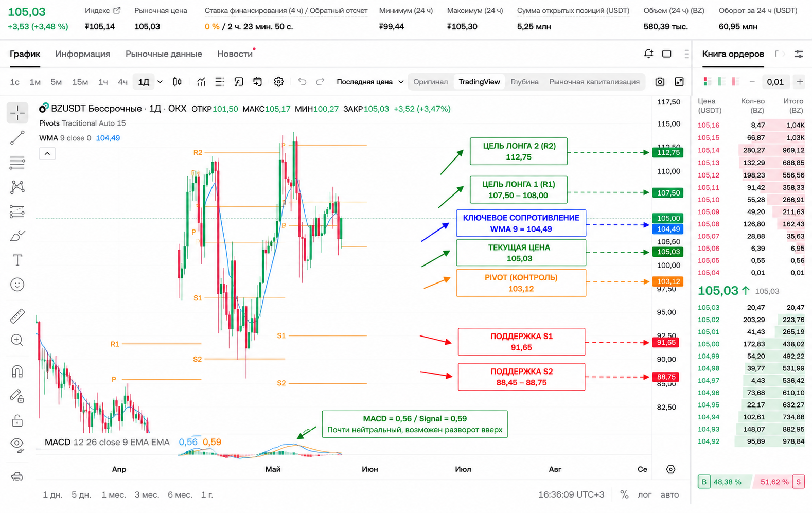Open the forecasting position tool

pos(17,211)
